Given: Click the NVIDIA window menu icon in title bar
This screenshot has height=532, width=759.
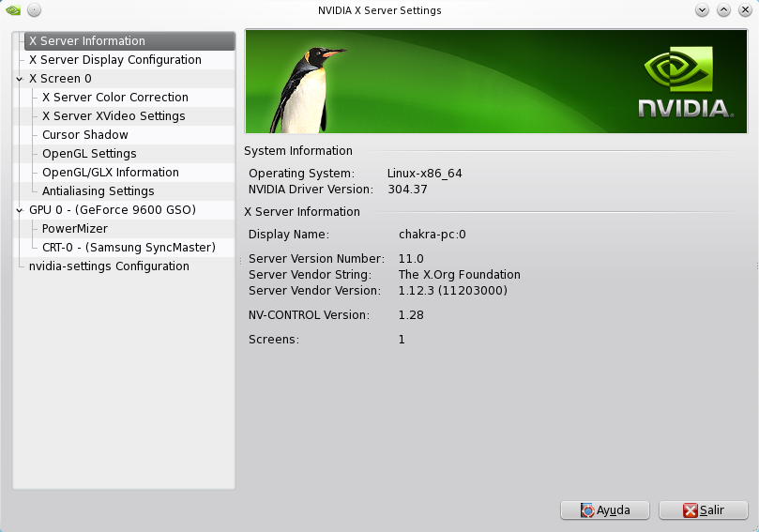Looking at the screenshot, I should (x=13, y=10).
